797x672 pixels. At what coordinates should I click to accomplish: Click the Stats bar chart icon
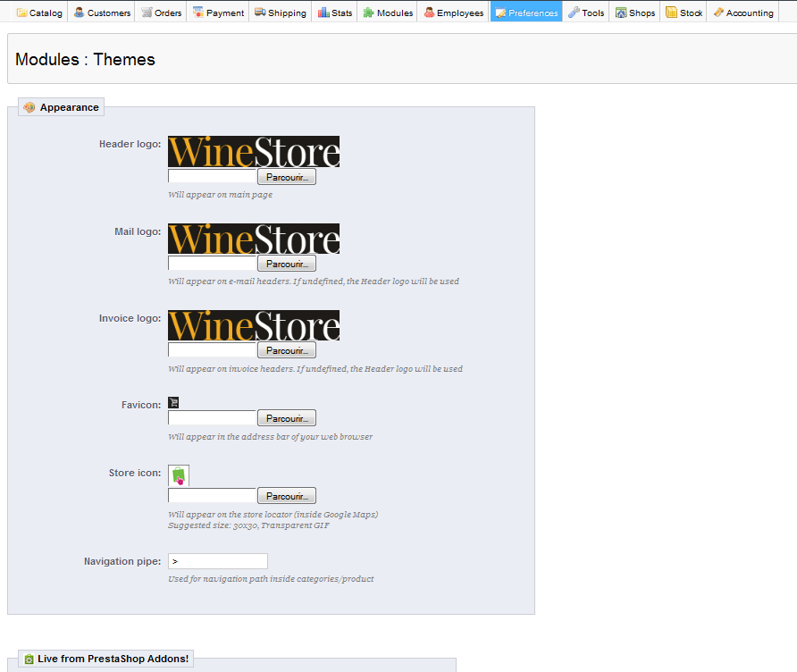323,13
